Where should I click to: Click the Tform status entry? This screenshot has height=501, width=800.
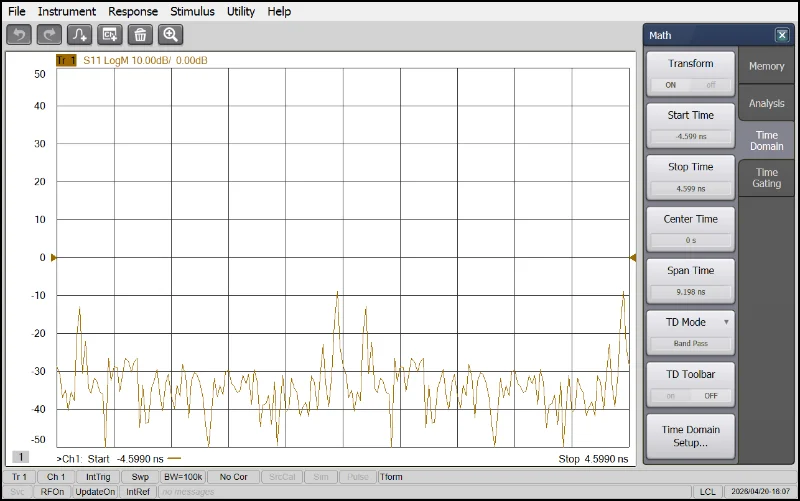coord(391,477)
